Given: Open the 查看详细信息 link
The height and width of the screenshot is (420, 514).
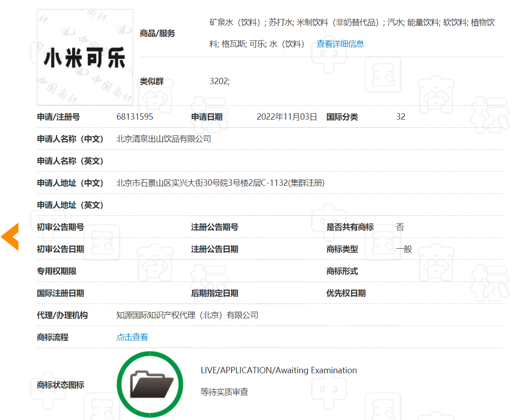Looking at the screenshot, I should (x=340, y=44).
